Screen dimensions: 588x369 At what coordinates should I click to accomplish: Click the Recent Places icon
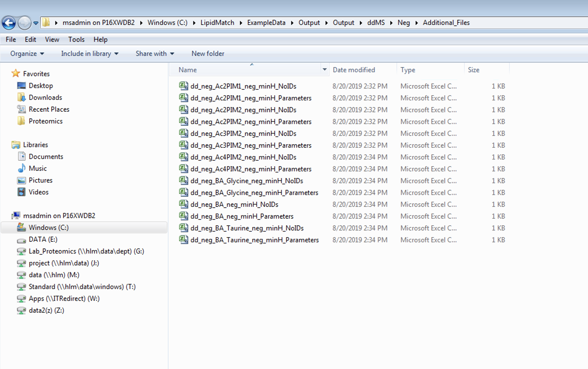21,109
